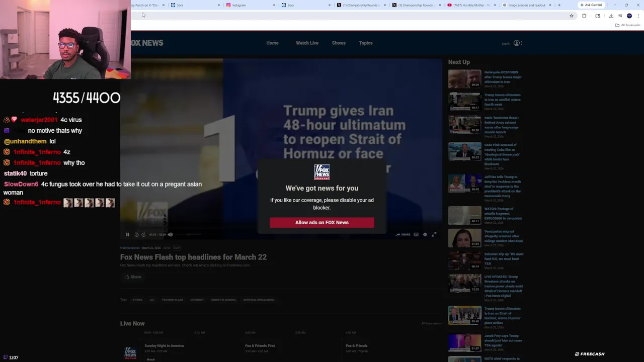Click Allow ads on FOX News

(322, 222)
